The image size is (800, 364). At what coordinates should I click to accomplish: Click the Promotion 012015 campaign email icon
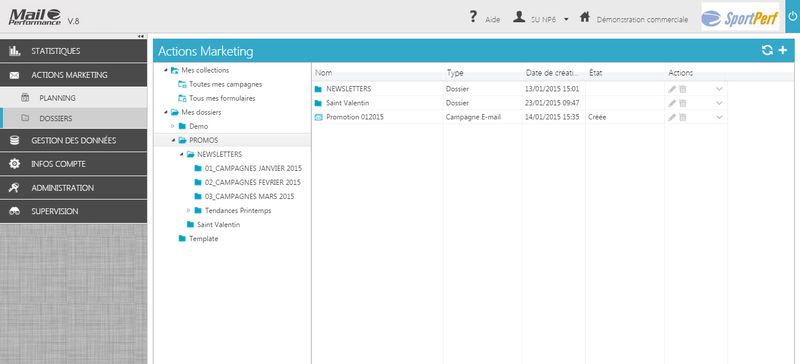318,117
